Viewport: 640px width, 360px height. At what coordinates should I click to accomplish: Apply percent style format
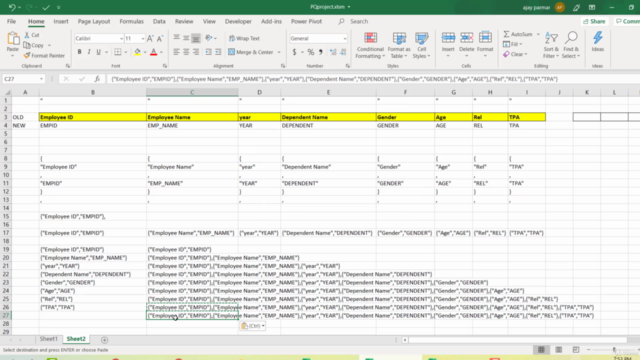[x=311, y=52]
